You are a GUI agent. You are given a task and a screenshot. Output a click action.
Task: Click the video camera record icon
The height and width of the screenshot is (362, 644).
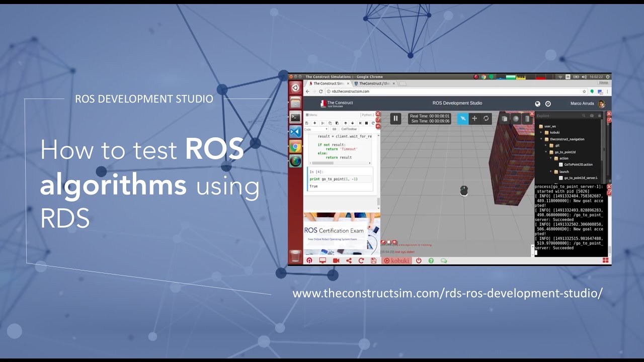pyautogui.click(x=336, y=260)
